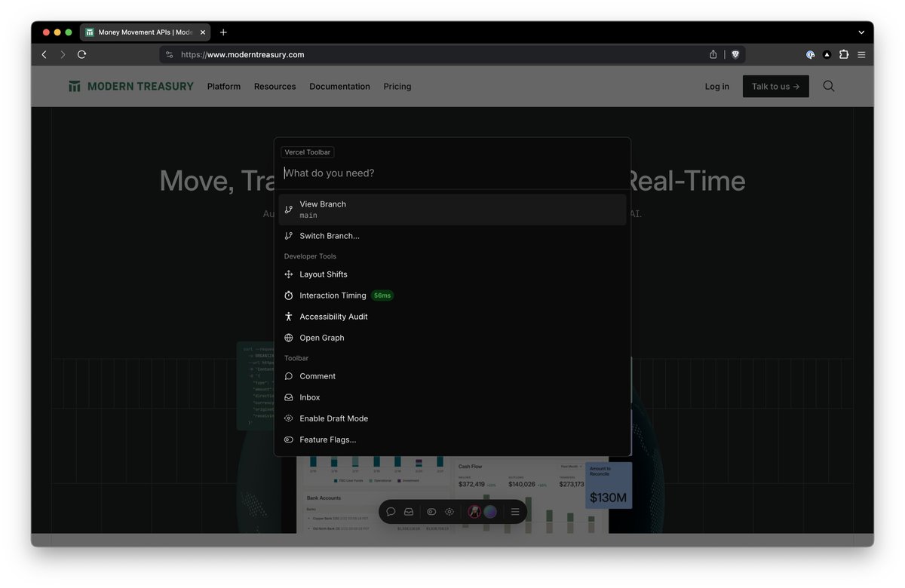
Task: Run the Accessibility Audit command
Action: point(452,317)
